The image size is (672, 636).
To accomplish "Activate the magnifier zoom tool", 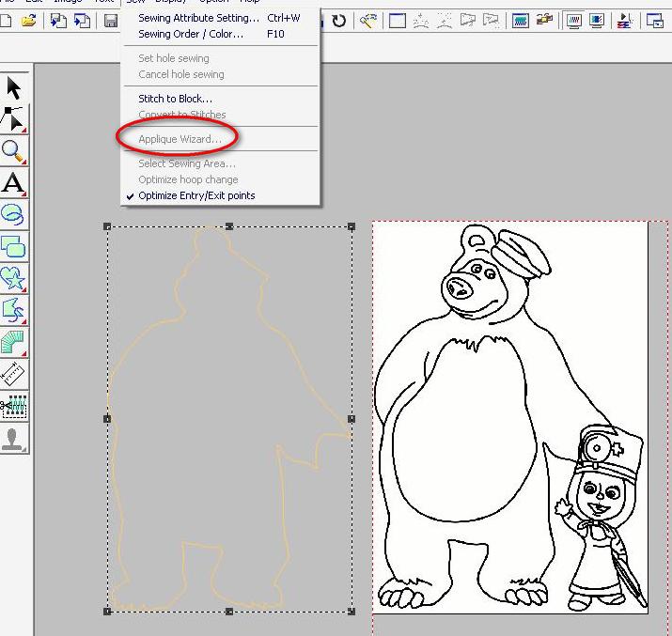I will (14, 151).
